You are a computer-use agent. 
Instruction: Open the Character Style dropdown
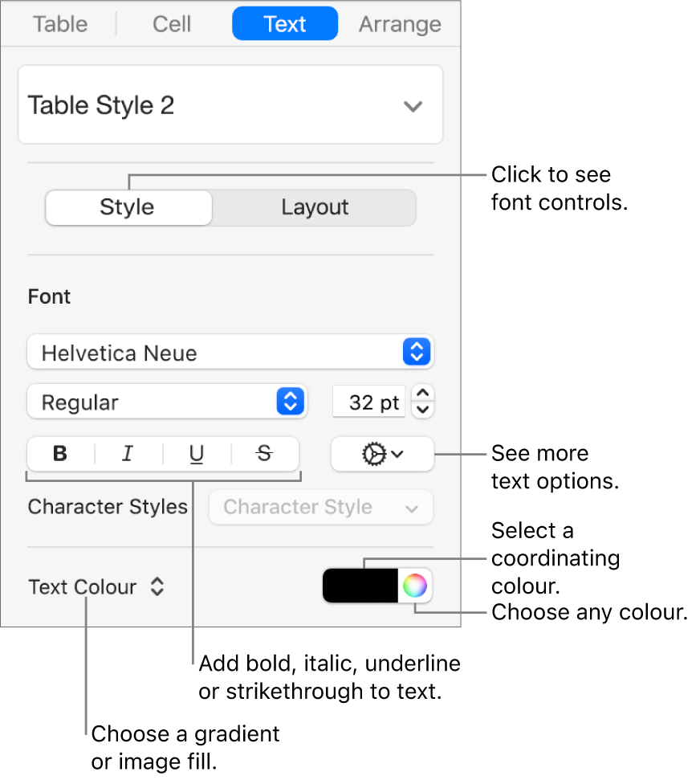[x=320, y=508]
